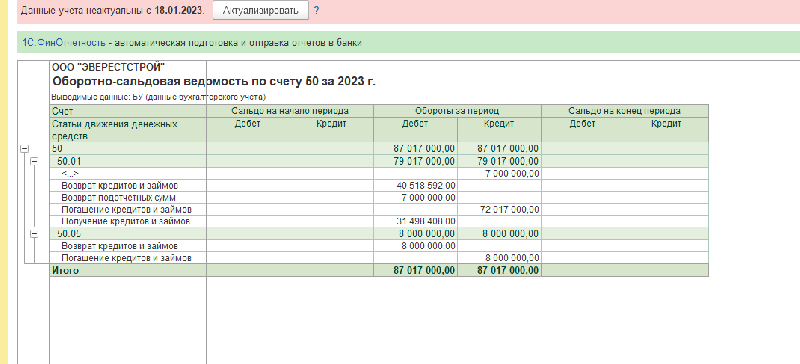Collapse account 50 group

[23, 149]
